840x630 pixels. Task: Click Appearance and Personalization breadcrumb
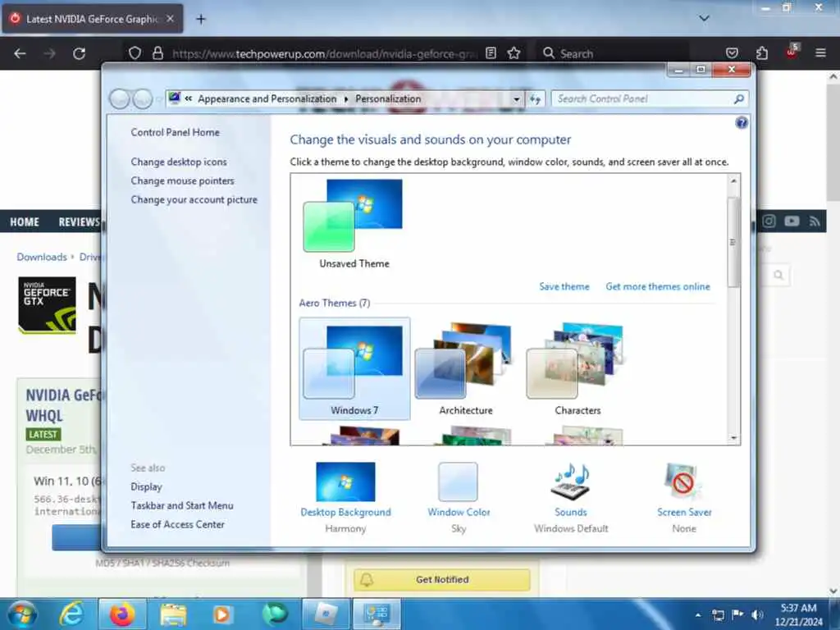(x=267, y=98)
